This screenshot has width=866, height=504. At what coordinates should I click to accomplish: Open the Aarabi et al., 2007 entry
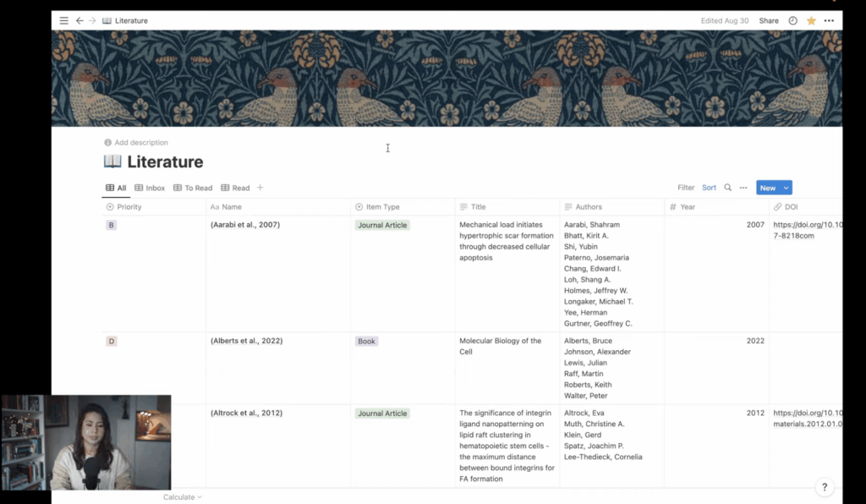click(x=245, y=225)
